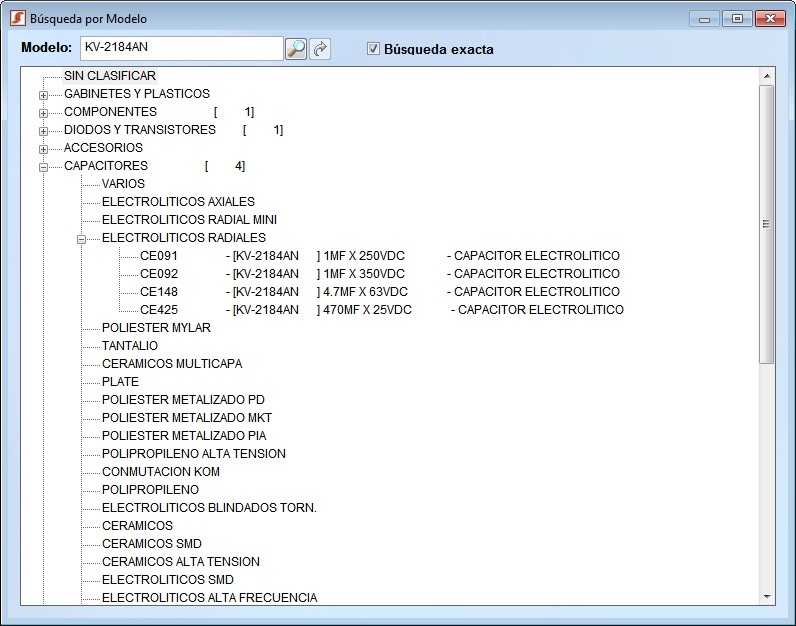Select the plain CERAMICOS item
Viewport: 796px width, 626px height.
pyautogui.click(x=137, y=525)
